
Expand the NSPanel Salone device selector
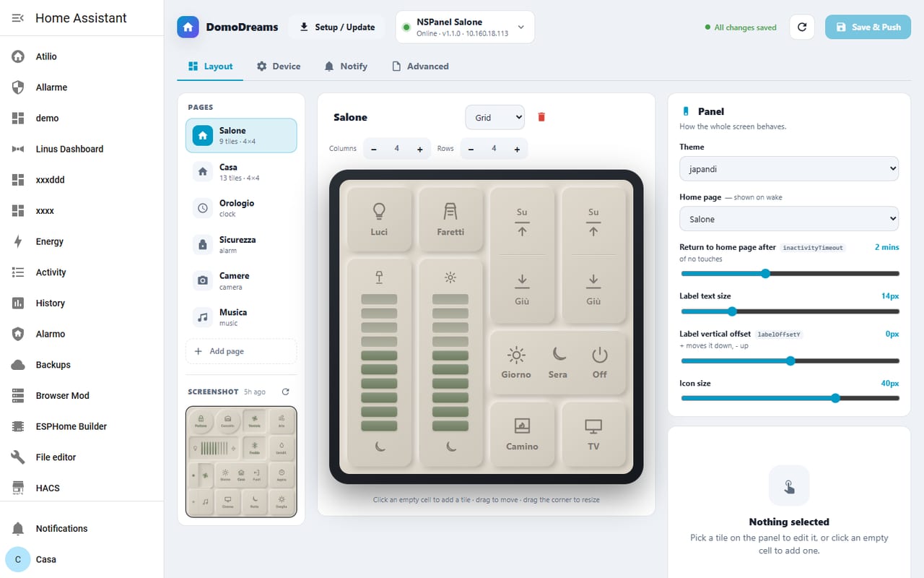pos(465,27)
